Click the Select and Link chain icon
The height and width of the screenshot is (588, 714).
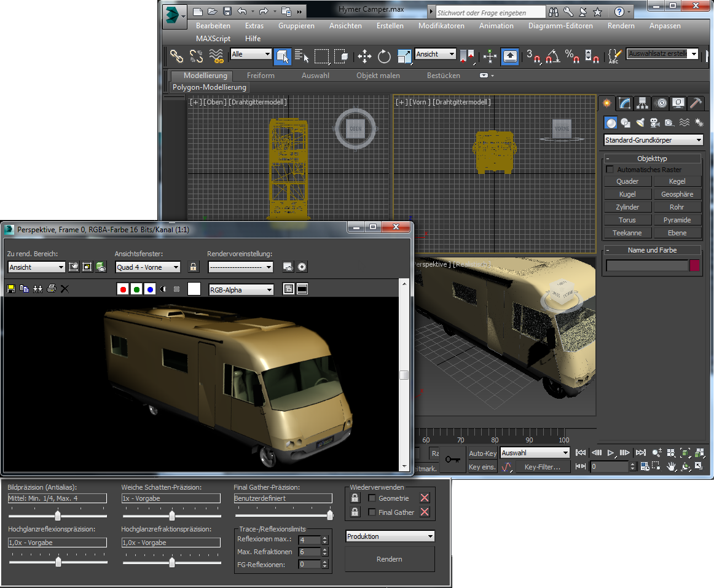177,57
